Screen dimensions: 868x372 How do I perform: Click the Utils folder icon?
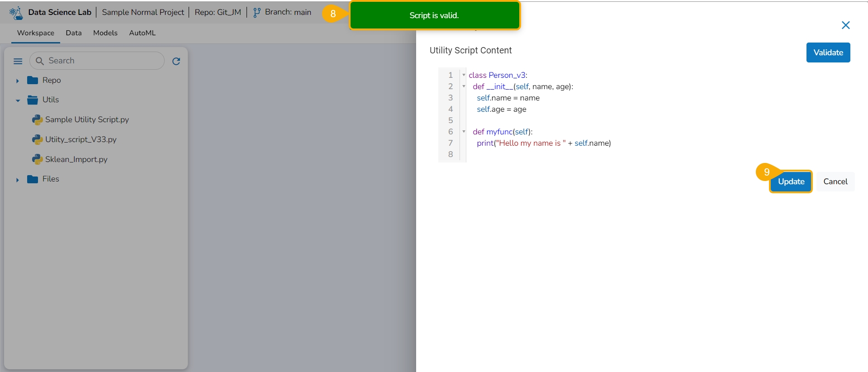pyautogui.click(x=33, y=100)
